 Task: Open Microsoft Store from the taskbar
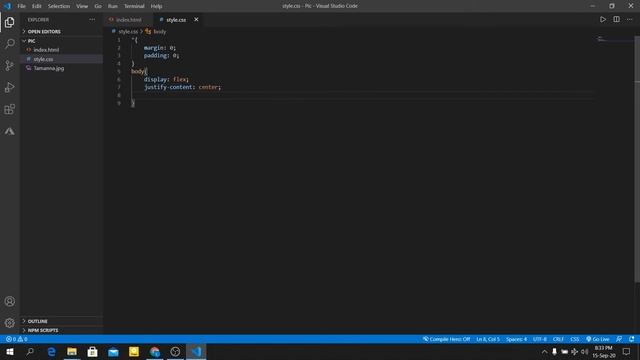[93, 351]
